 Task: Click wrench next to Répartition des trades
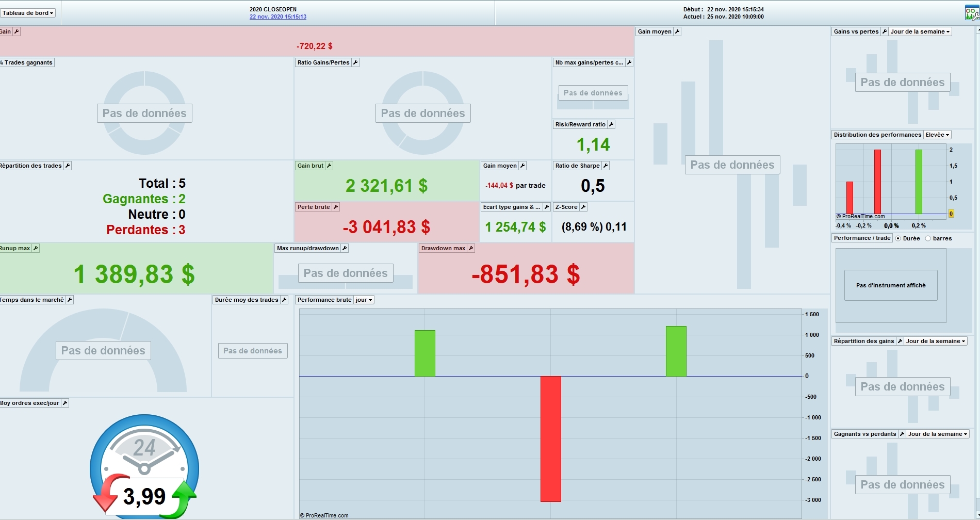tap(68, 166)
